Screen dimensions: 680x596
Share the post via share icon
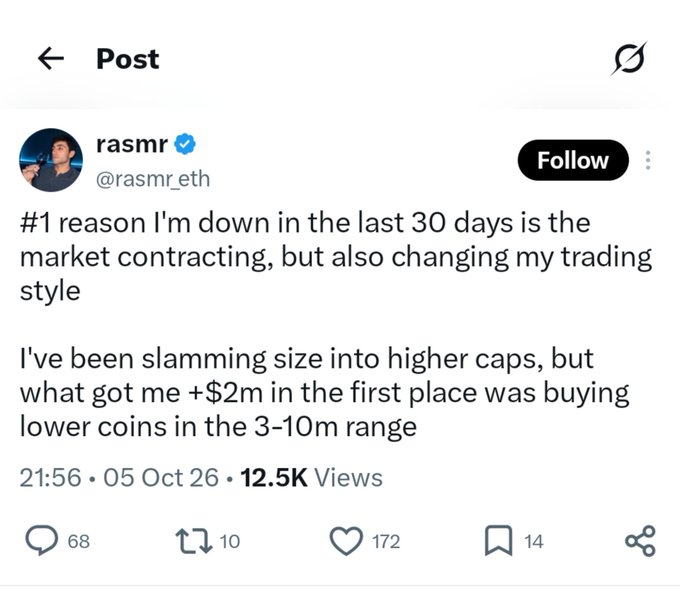[640, 540]
